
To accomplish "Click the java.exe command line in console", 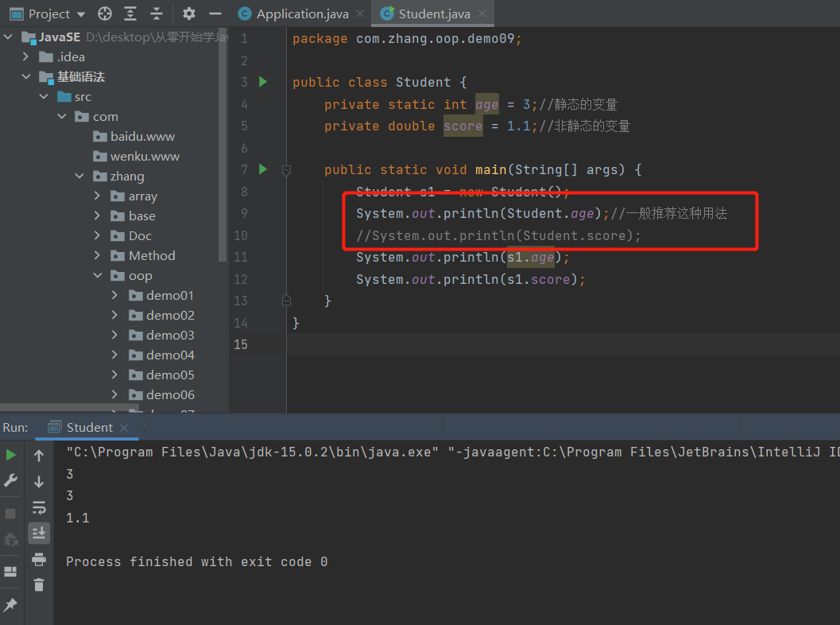I will coord(453,452).
